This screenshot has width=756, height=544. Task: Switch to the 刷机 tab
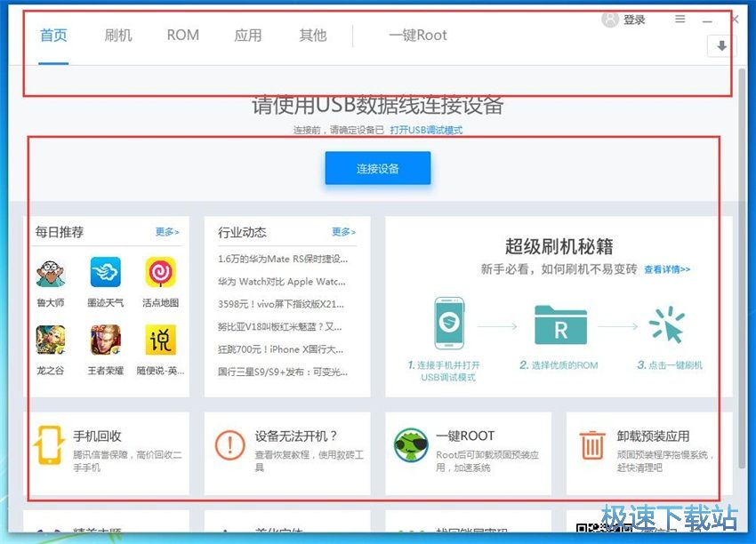coord(118,36)
